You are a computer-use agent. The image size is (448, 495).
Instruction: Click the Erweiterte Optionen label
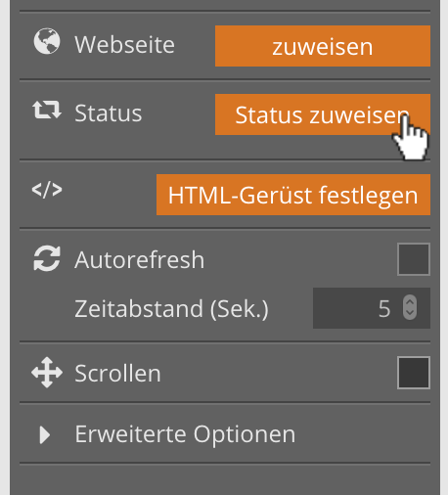[185, 434]
